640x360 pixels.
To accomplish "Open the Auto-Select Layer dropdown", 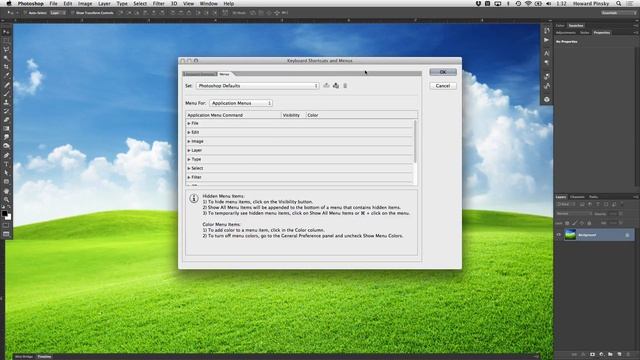I will click(x=58, y=13).
